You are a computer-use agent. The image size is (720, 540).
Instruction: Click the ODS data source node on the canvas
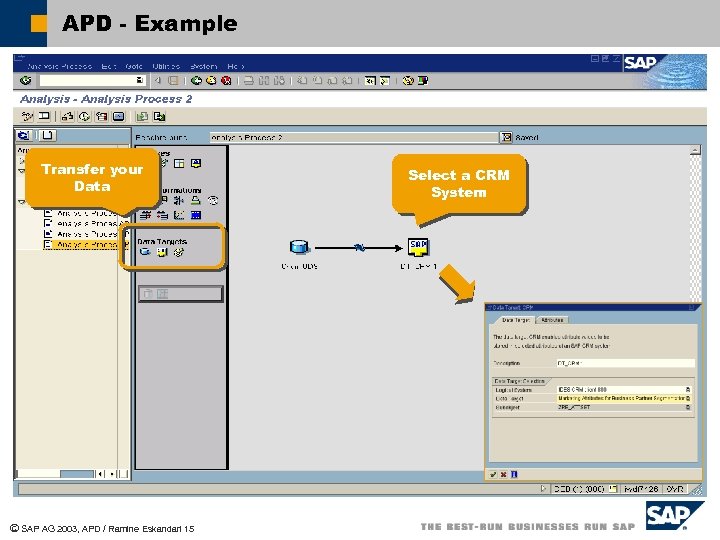299,247
